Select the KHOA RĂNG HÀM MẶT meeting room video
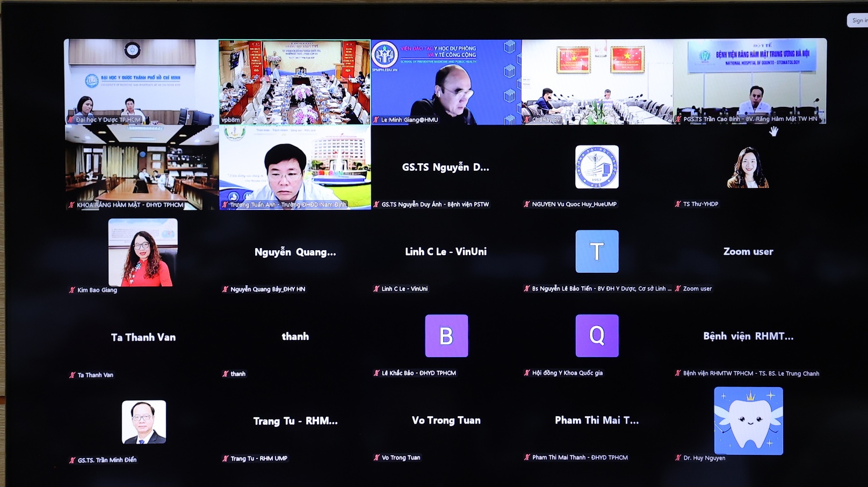The image size is (868, 487). (x=142, y=168)
